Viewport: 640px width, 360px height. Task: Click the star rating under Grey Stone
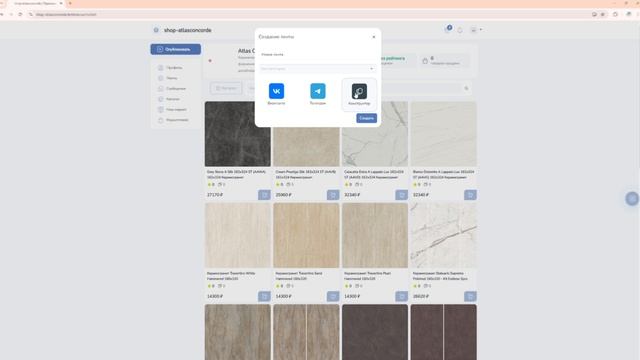[x=211, y=184]
